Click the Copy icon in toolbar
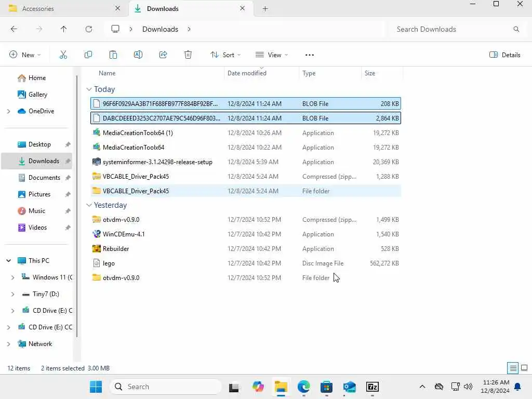 [x=88, y=55]
